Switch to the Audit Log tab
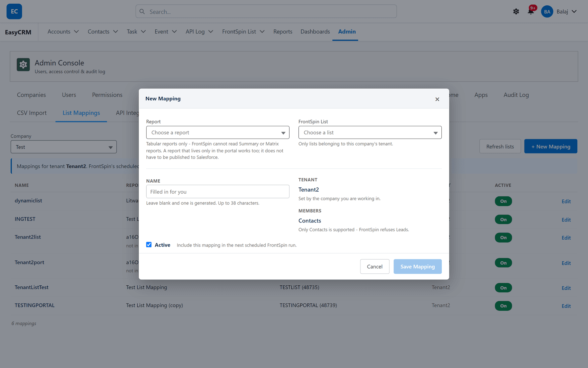588x368 pixels. (x=516, y=95)
